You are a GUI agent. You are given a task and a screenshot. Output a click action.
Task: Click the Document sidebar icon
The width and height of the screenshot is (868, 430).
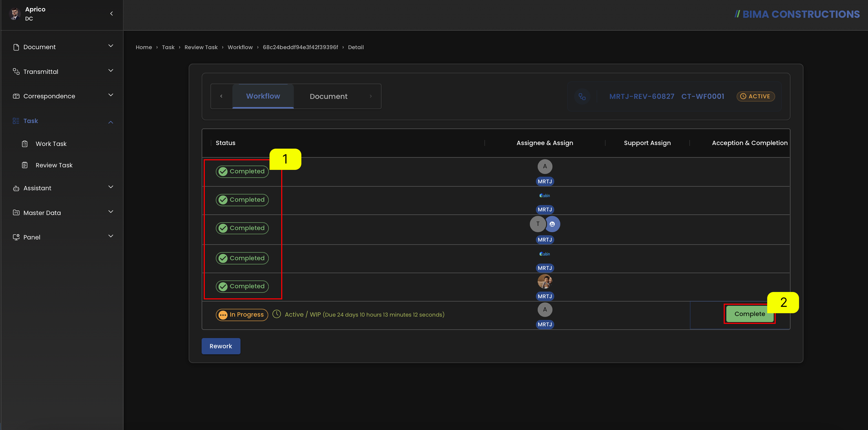click(x=16, y=47)
